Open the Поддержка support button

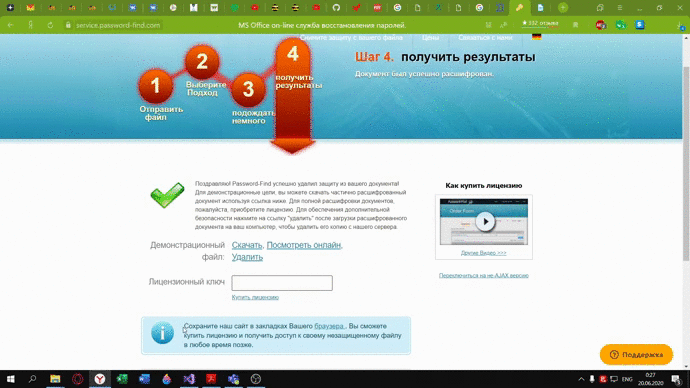click(636, 355)
